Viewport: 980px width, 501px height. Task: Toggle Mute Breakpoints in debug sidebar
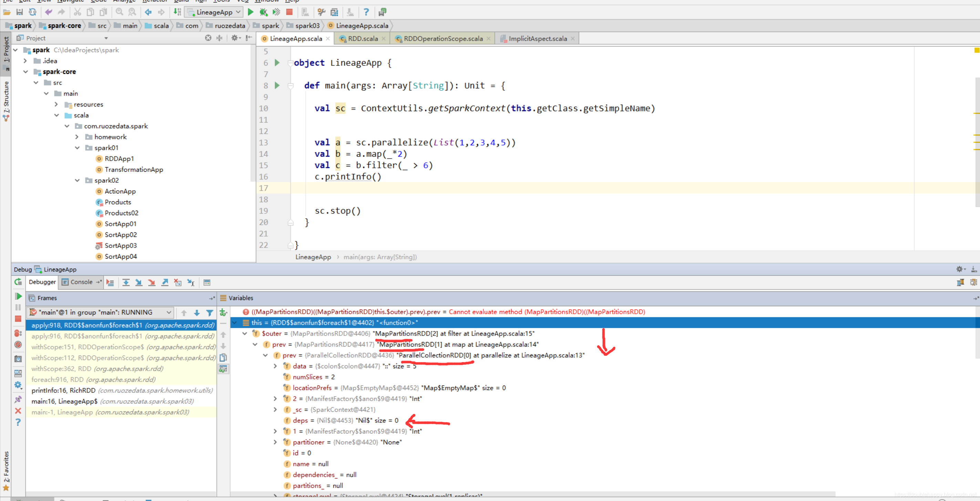18,345
